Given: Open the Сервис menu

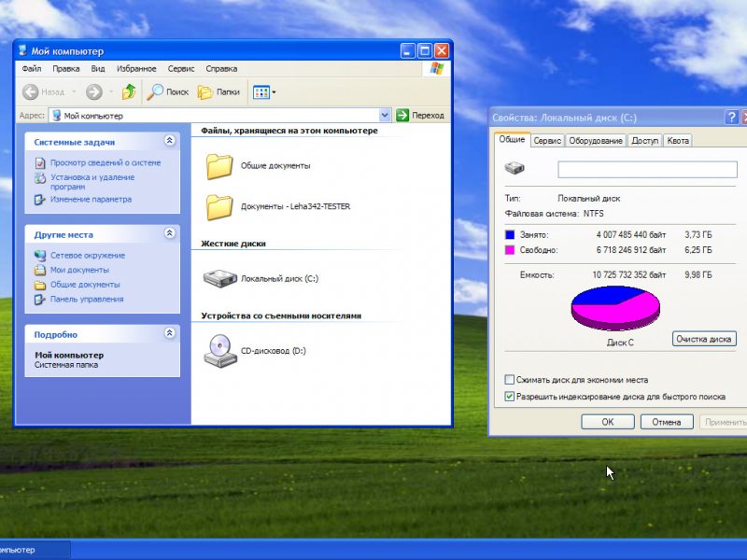Looking at the screenshot, I should tap(181, 68).
